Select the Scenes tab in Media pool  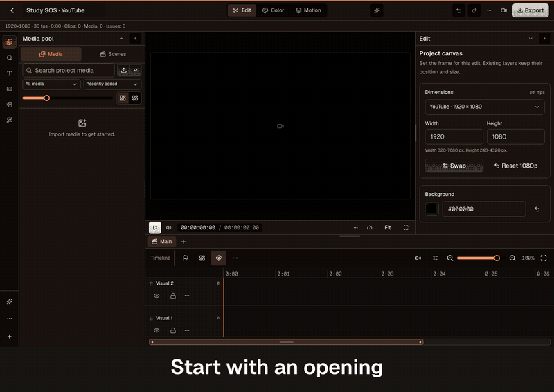(x=113, y=54)
